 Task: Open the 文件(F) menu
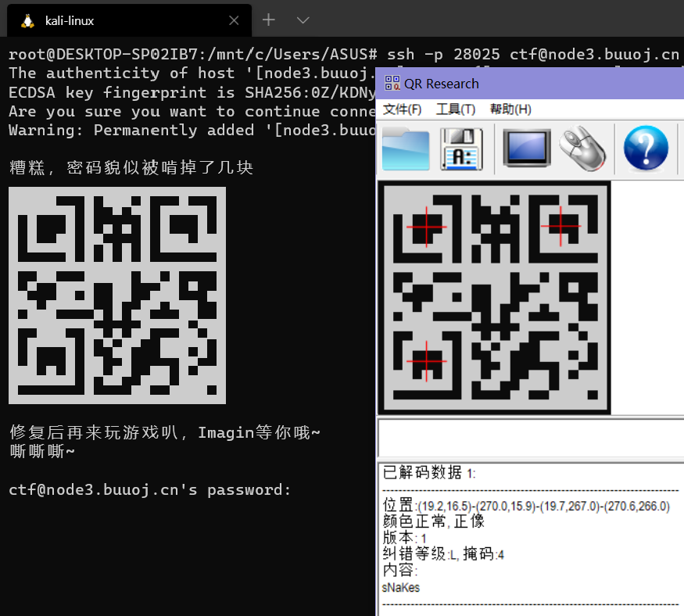[x=402, y=109]
